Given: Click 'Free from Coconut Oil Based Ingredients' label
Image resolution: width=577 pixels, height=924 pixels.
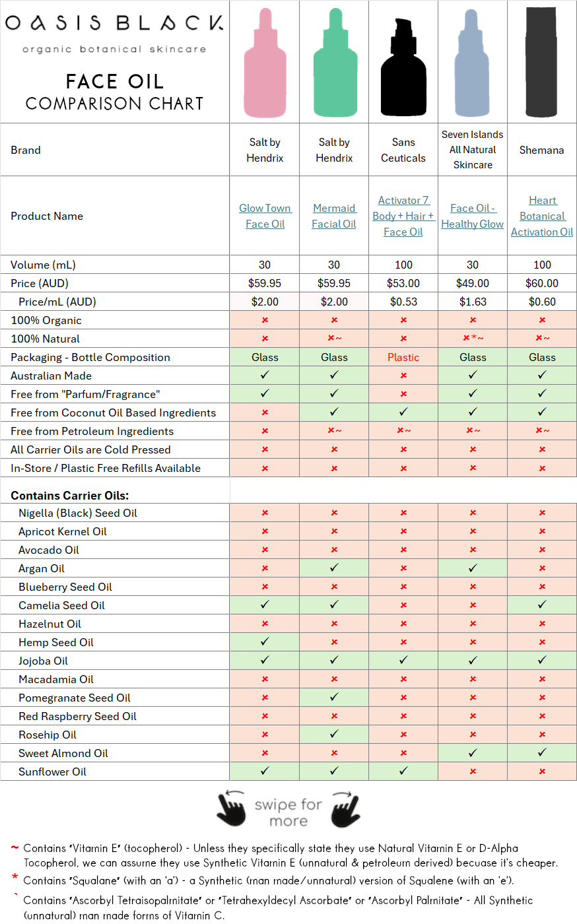Looking at the screenshot, I should pyautogui.click(x=113, y=412).
